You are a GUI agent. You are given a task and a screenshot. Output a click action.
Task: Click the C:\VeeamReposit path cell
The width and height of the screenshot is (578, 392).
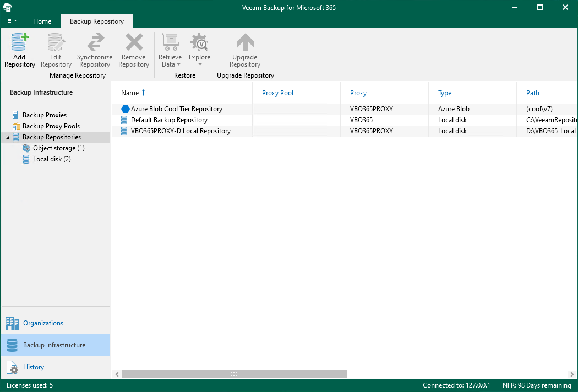551,120
